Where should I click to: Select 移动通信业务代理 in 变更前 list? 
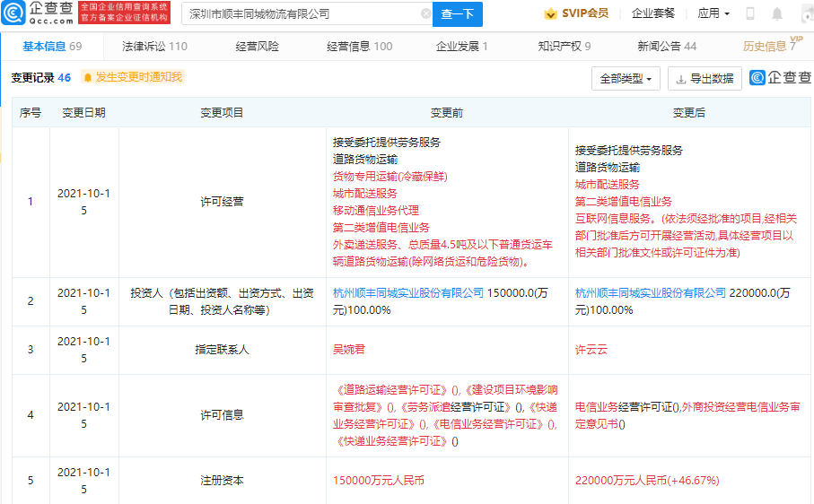(x=376, y=211)
